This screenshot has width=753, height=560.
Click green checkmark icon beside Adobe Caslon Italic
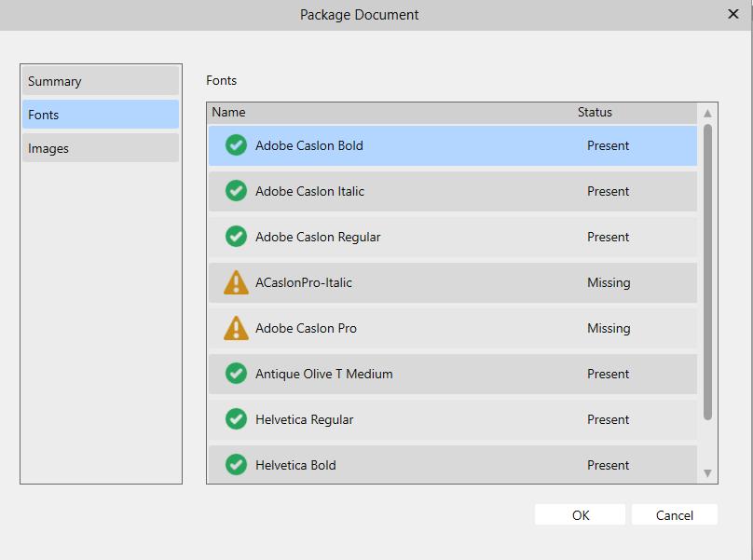[236, 191]
